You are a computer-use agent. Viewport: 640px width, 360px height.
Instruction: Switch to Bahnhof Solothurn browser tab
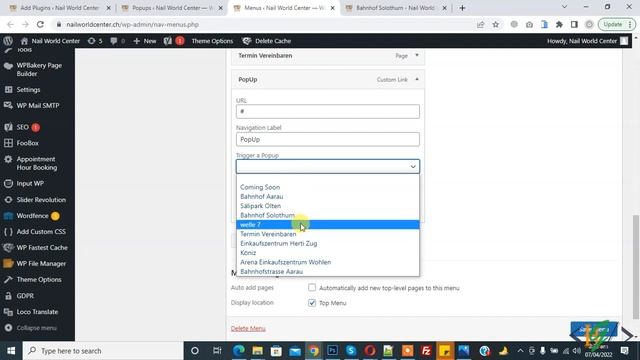[395, 8]
